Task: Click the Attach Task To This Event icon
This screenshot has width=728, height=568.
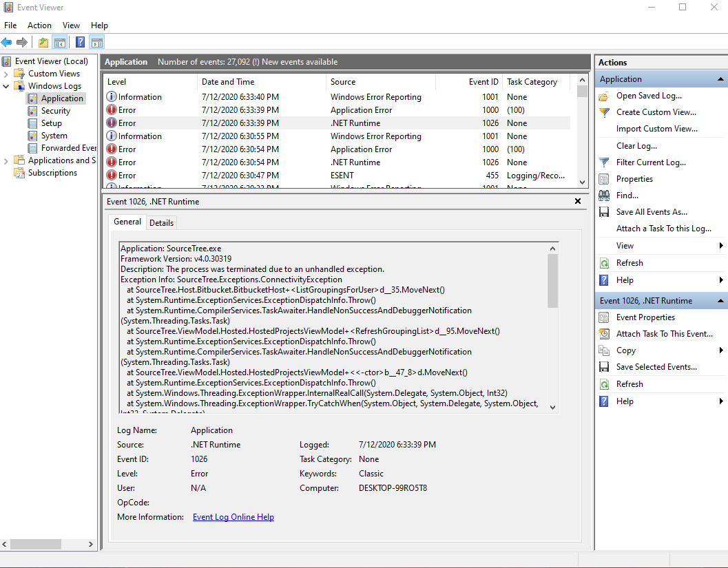Action: [x=603, y=334]
